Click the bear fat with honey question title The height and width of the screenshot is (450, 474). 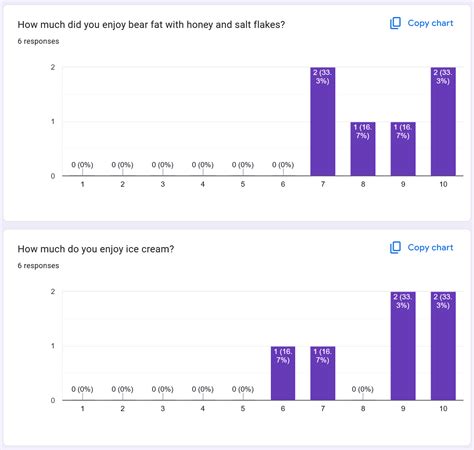pyautogui.click(x=151, y=25)
